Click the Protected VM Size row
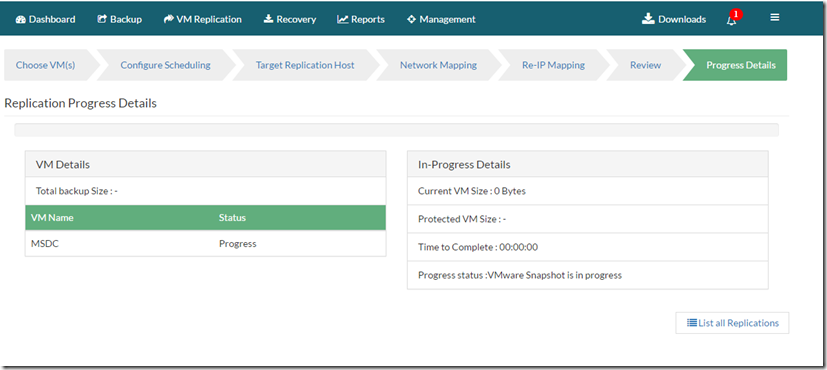 (588, 219)
